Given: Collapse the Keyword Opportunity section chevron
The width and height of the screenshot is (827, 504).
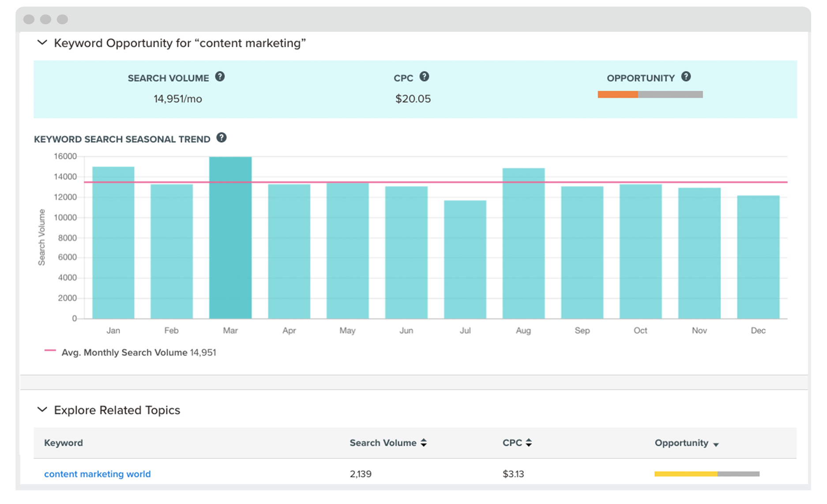Looking at the screenshot, I should [x=42, y=43].
